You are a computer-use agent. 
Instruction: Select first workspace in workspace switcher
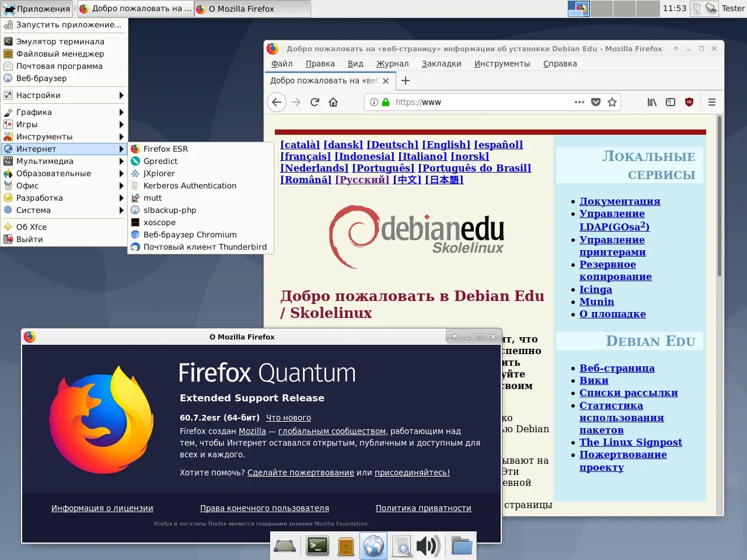[578, 9]
